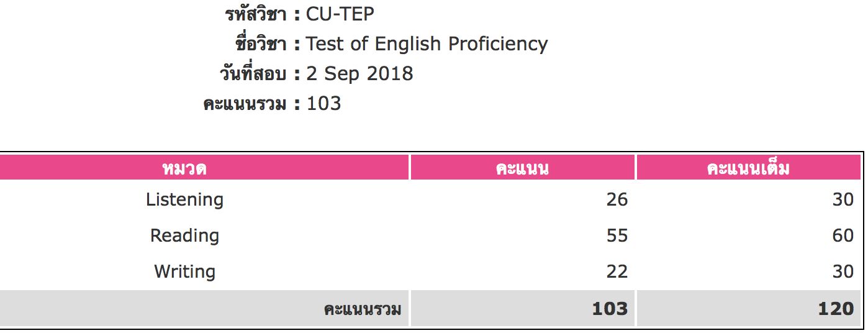Click the หมวด column header
The width and height of the screenshot is (868, 333).
[184, 168]
